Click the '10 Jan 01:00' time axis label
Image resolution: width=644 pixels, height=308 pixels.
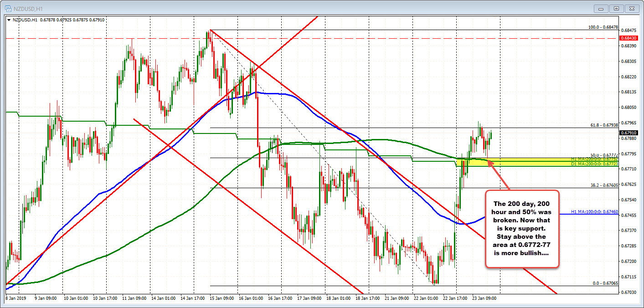tap(75, 298)
